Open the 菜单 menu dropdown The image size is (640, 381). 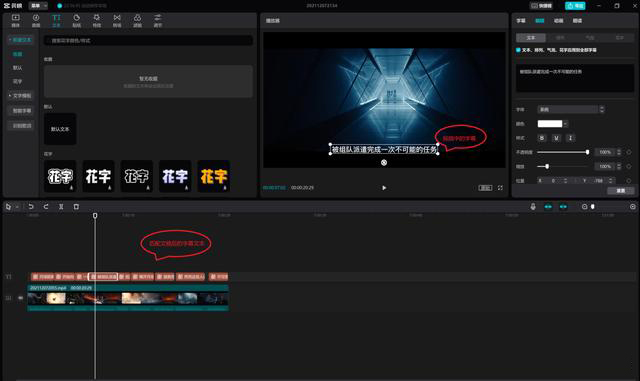(x=38, y=6)
